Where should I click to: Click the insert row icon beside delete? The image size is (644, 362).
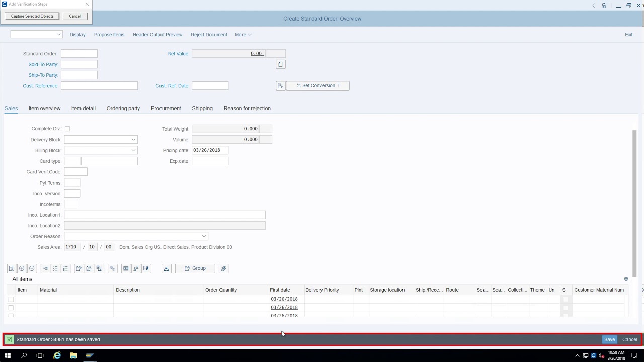(45, 268)
